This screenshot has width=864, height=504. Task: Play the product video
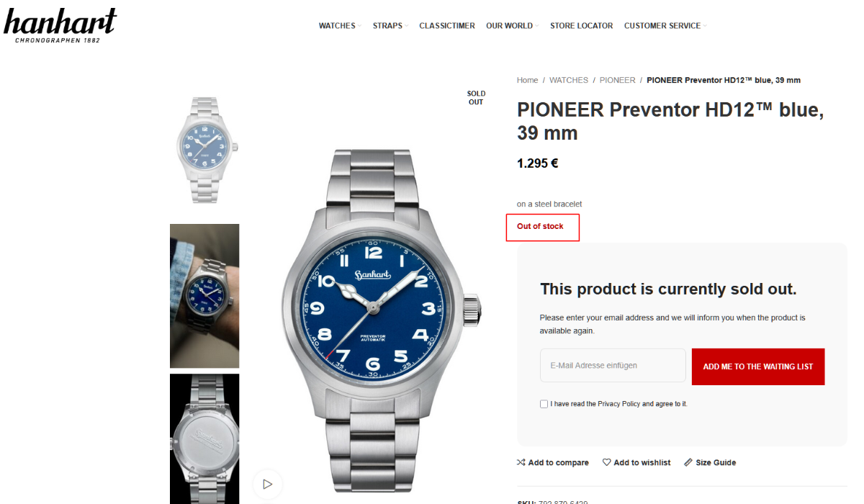pos(268,484)
